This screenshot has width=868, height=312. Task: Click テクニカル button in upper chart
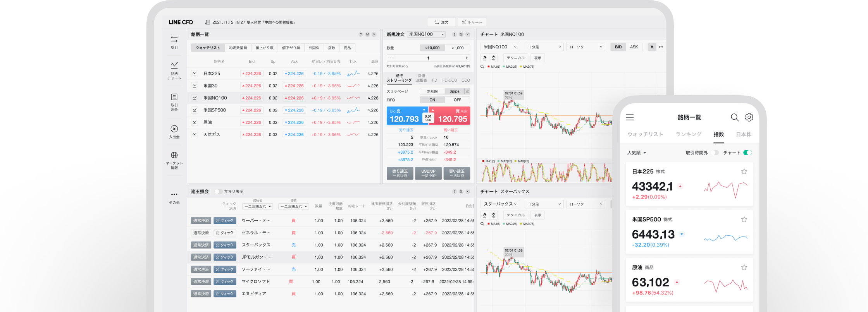pos(516,58)
